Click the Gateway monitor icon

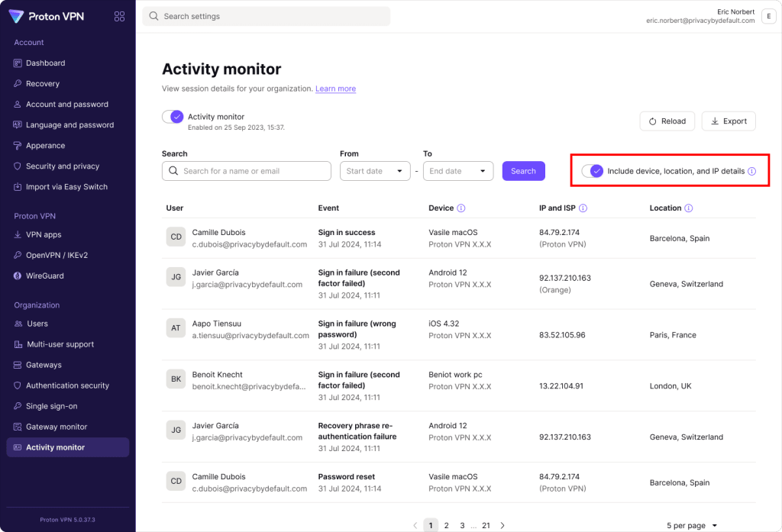(x=18, y=427)
